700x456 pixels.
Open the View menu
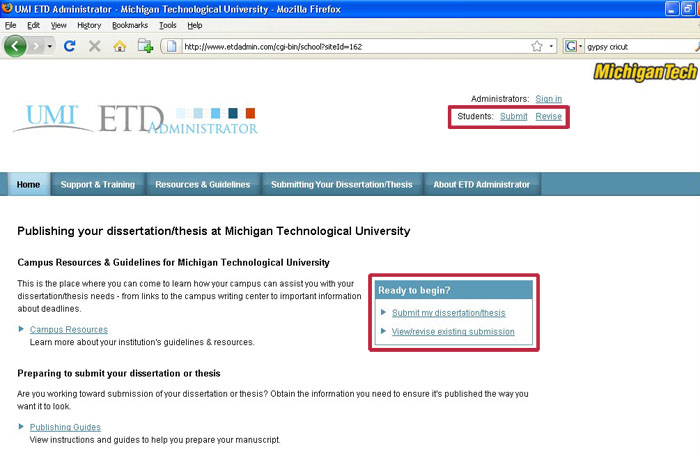coord(58,25)
